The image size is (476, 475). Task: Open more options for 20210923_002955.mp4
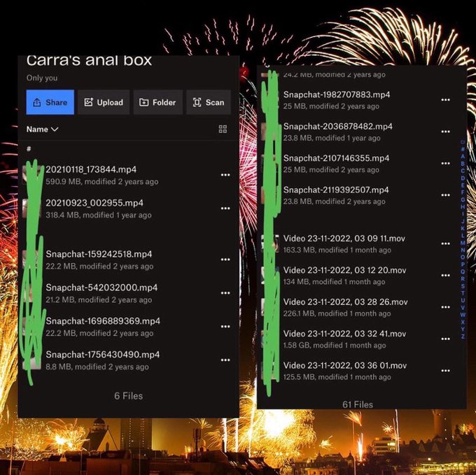click(x=225, y=208)
